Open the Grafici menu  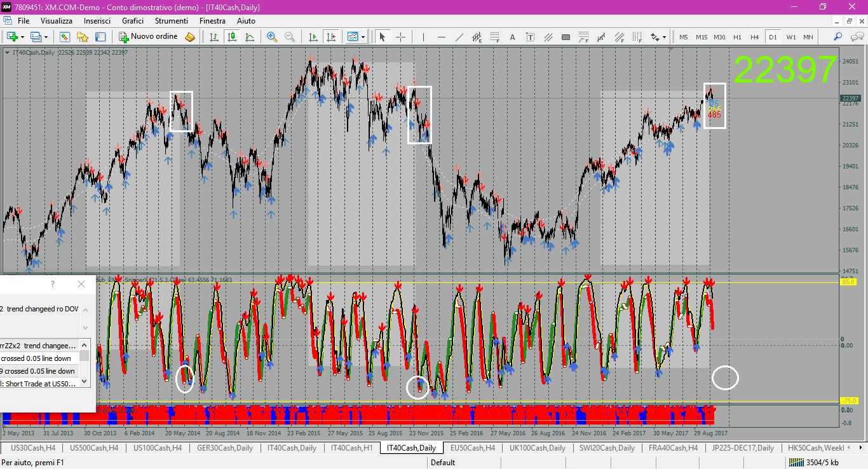coord(133,21)
